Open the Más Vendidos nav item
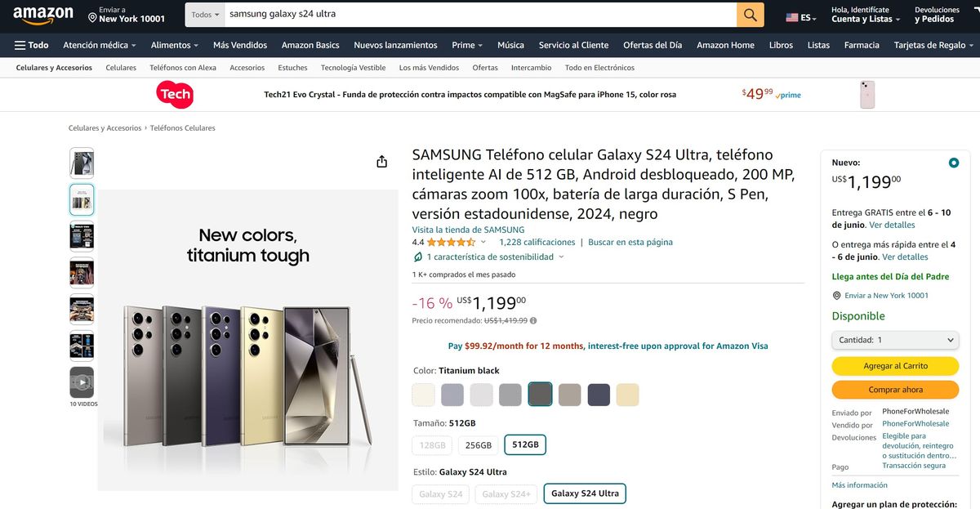Viewport: 980px width, 509px height. coord(240,45)
